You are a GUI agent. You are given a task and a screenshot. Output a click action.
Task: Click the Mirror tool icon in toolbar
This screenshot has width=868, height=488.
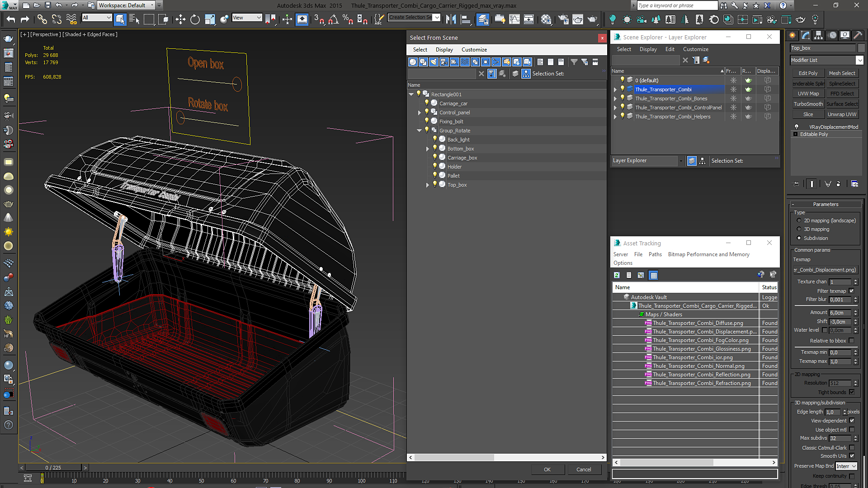(x=450, y=20)
